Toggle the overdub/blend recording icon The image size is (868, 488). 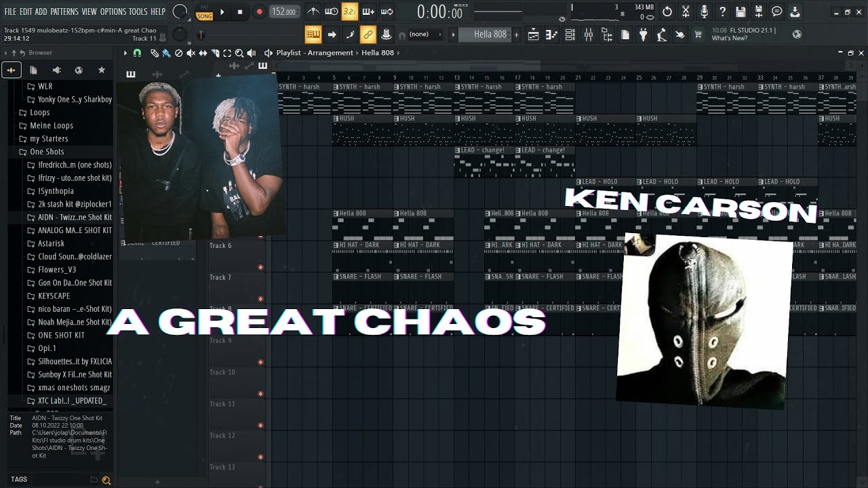368,12
